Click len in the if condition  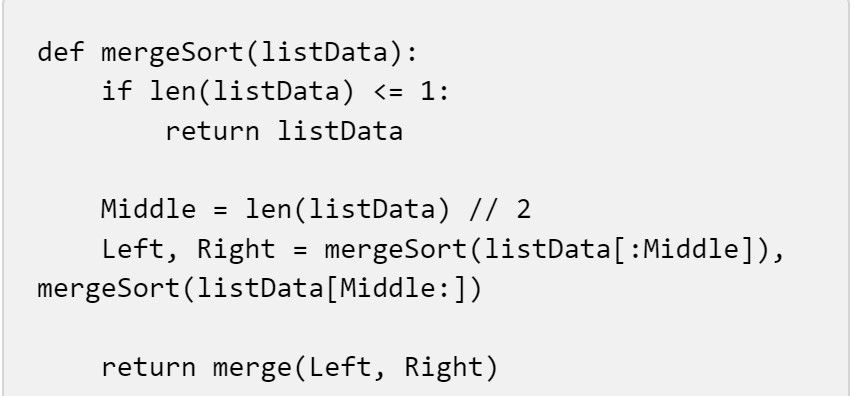click(173, 91)
